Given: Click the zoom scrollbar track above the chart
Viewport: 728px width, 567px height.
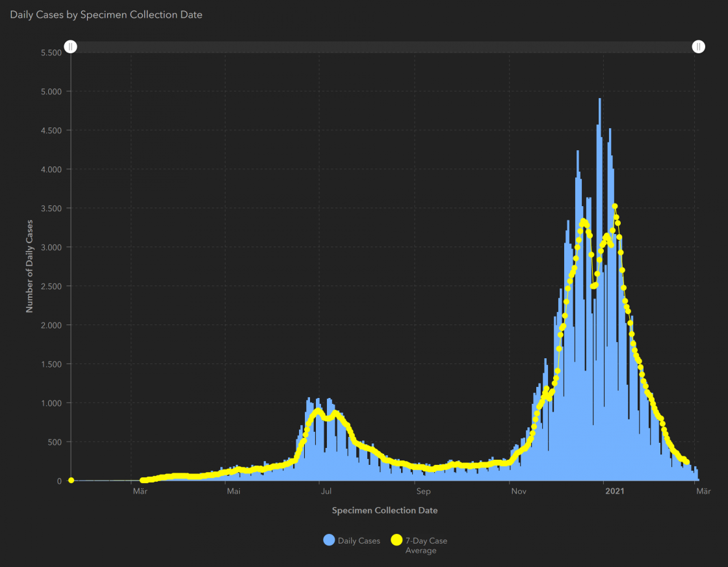Looking at the screenshot, I should point(383,47).
